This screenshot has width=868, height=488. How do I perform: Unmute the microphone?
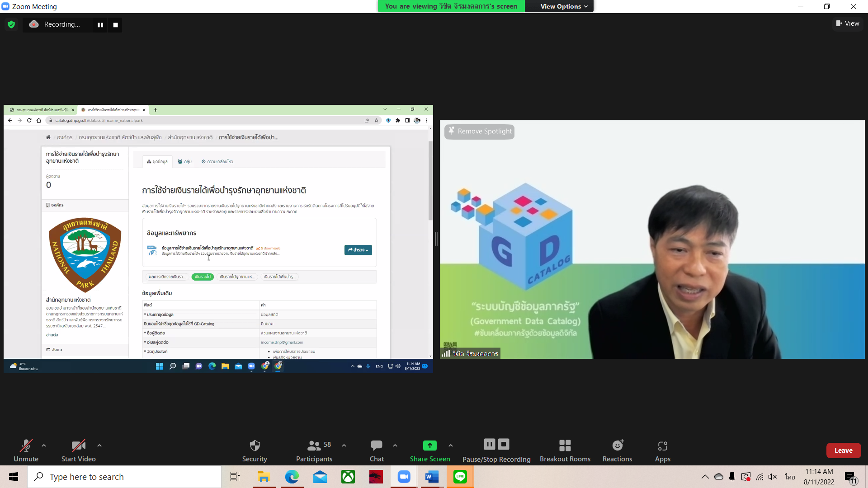point(26,446)
